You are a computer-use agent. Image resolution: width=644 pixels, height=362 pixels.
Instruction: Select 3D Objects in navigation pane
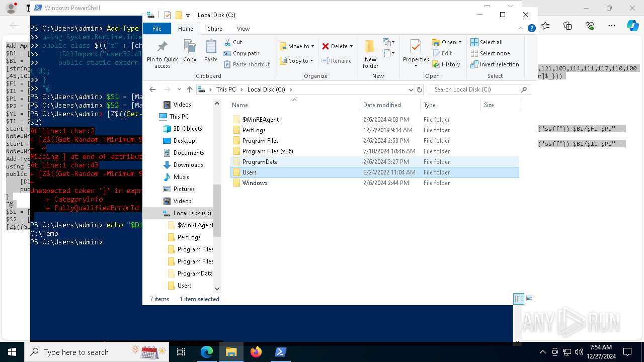click(183, 129)
